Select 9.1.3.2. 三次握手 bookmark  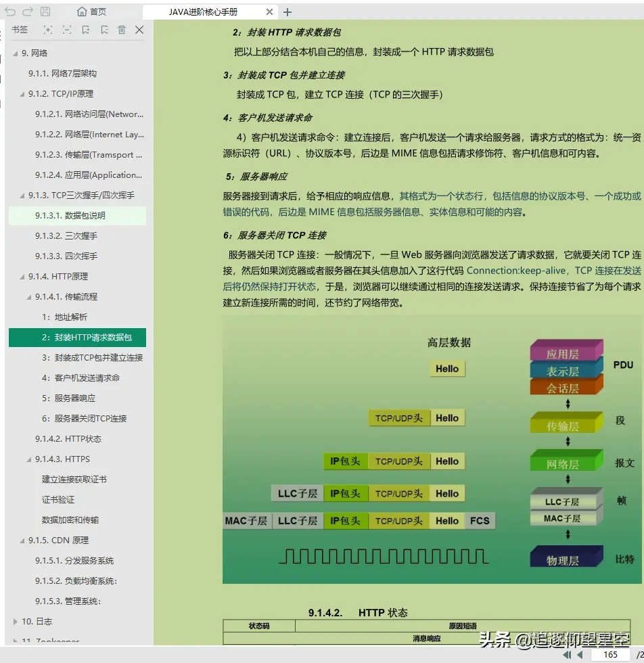click(x=66, y=236)
